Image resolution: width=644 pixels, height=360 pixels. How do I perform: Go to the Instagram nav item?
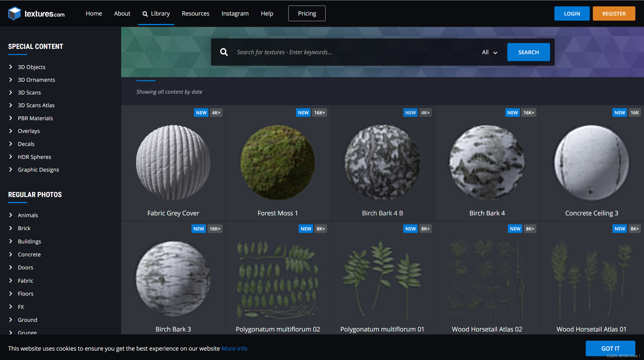pyautogui.click(x=235, y=13)
